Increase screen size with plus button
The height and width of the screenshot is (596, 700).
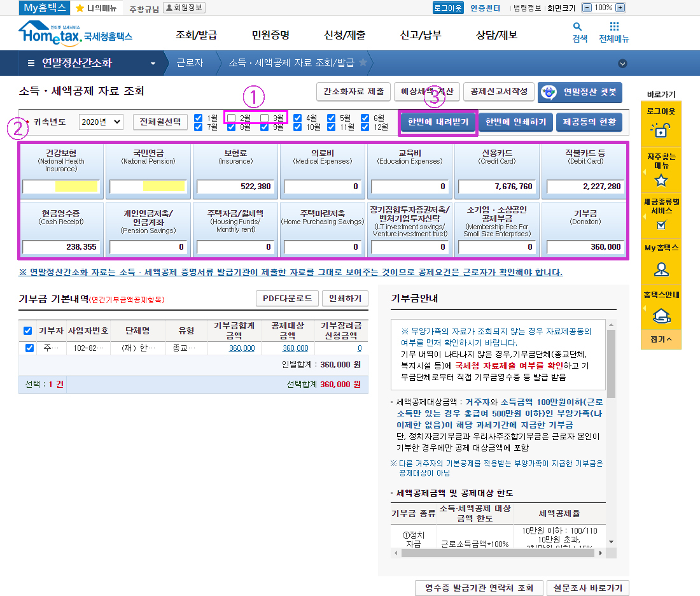click(620, 8)
